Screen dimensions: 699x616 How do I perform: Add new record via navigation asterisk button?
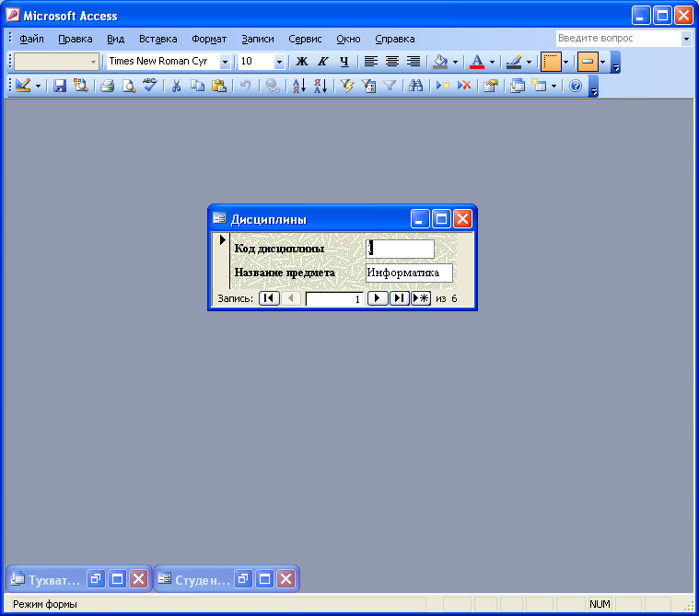[x=420, y=298]
